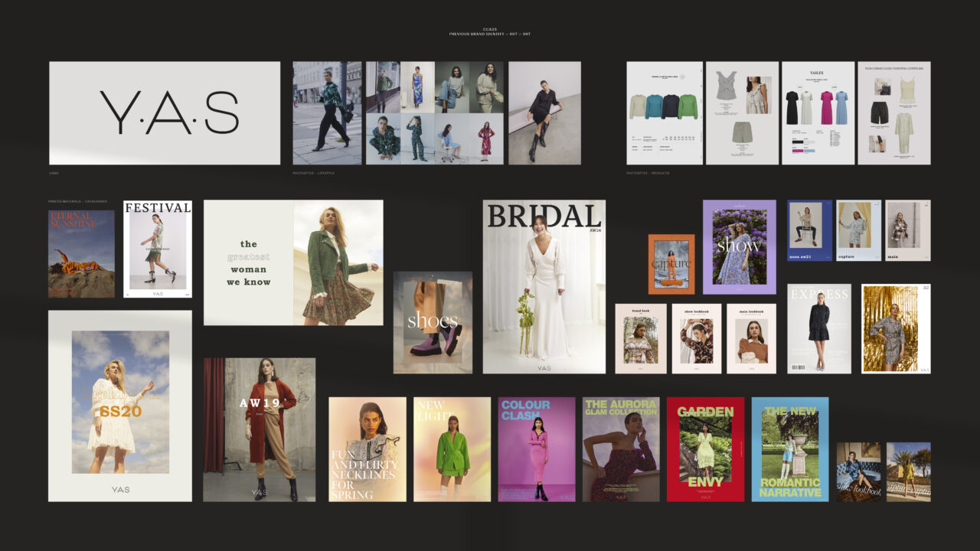Click the 'PHOTOSTYLE – PRODUCTS' caption
980x551 pixels.
[x=648, y=173]
